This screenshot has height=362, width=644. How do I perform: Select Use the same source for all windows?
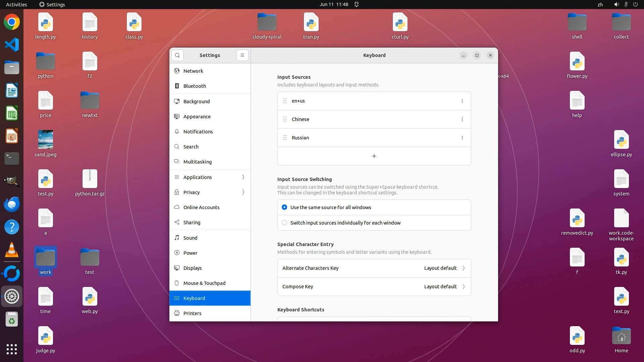click(x=284, y=207)
